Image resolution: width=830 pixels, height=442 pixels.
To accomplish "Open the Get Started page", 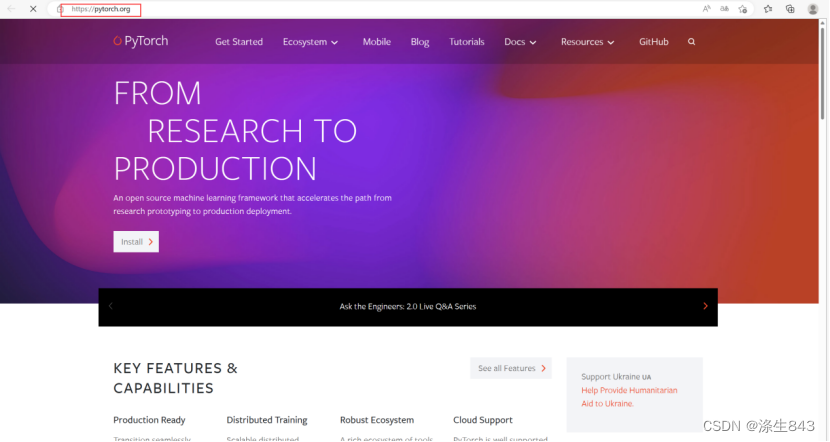I will click(x=239, y=42).
